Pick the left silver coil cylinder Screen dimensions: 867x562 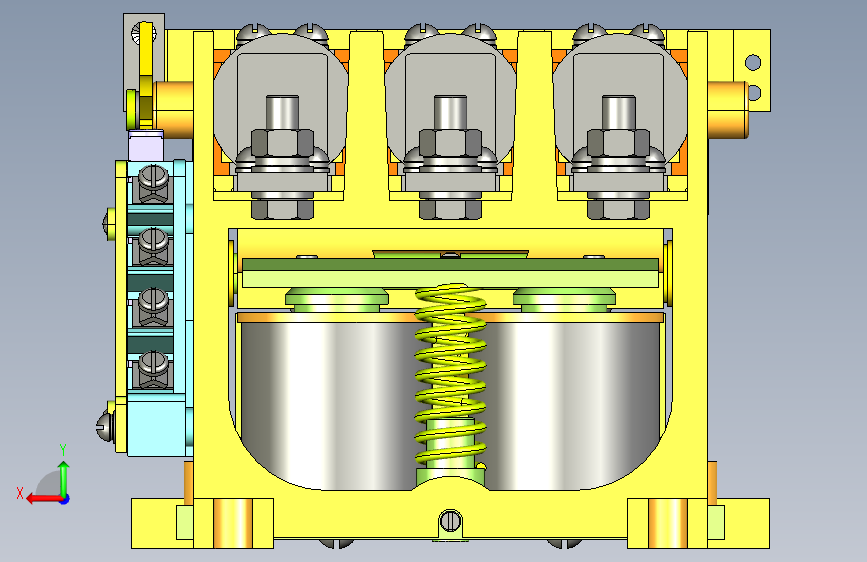pos(328,405)
